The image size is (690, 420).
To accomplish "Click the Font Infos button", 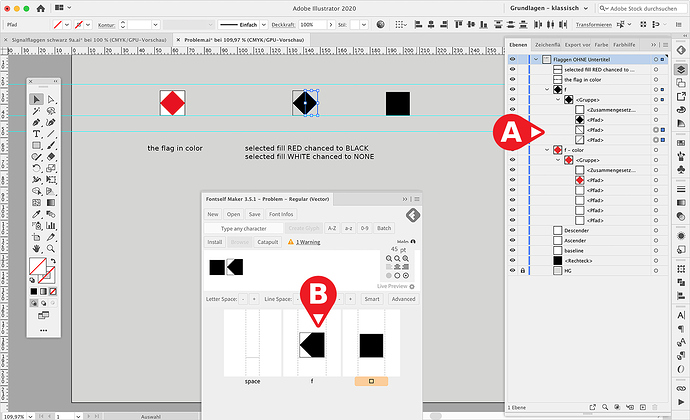I will coord(281,214).
